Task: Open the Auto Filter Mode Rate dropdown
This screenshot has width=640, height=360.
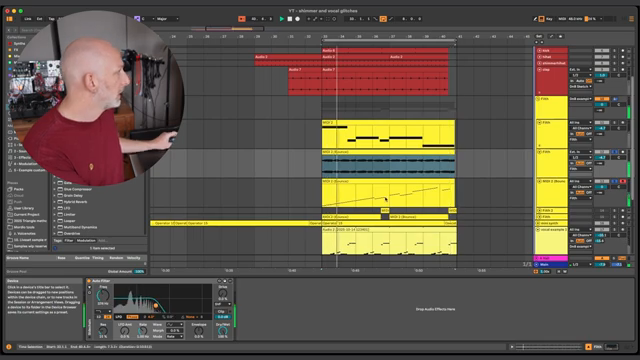Action: [x=174, y=336]
